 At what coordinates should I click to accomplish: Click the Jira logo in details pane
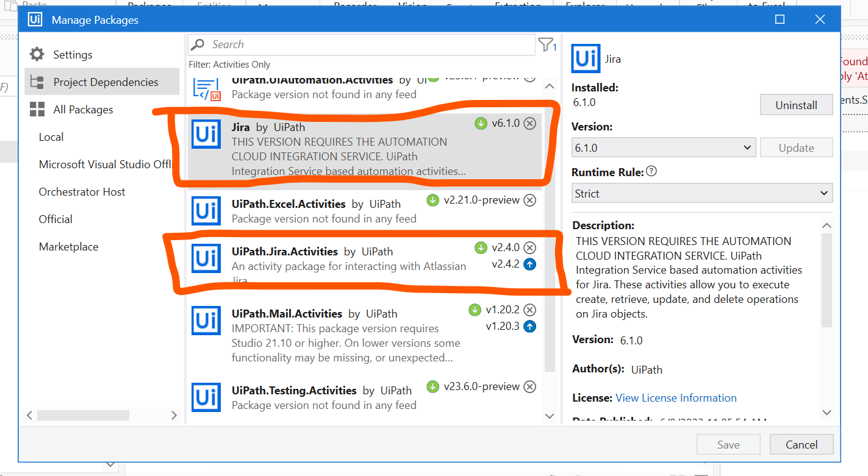pyautogui.click(x=586, y=59)
